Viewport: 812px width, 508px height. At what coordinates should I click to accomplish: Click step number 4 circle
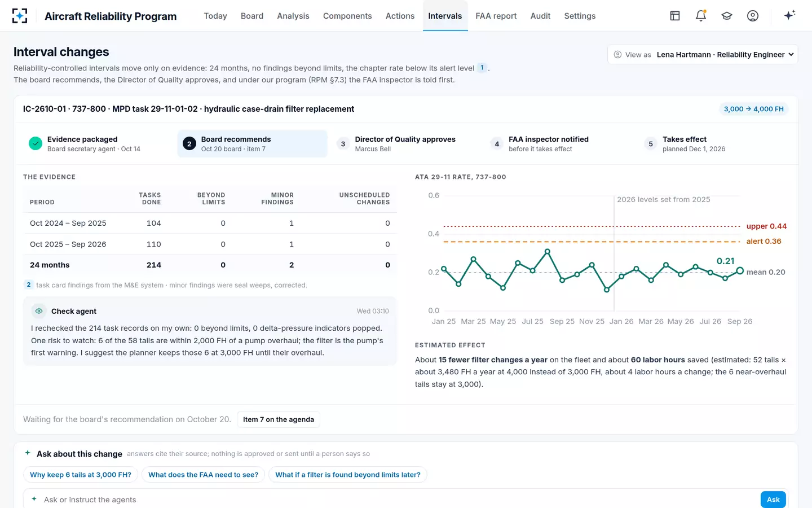(497, 144)
